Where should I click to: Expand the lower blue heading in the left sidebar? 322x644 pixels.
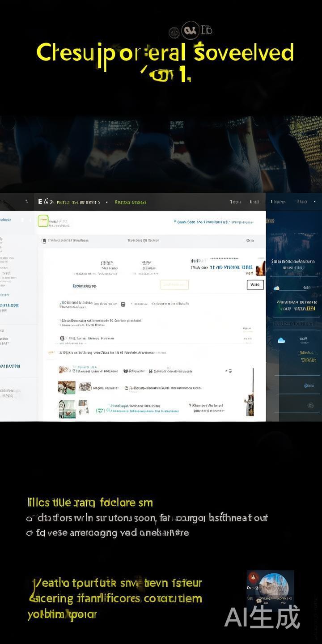point(10,366)
